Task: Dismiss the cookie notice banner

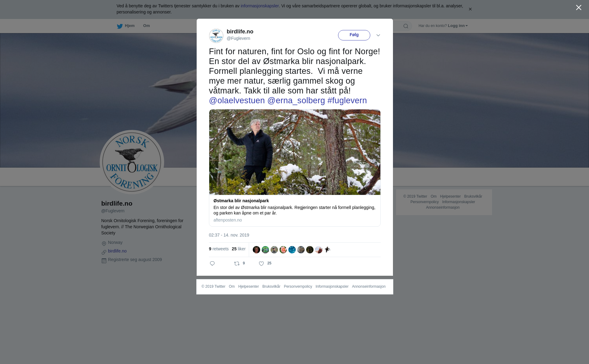Action: 470,9
